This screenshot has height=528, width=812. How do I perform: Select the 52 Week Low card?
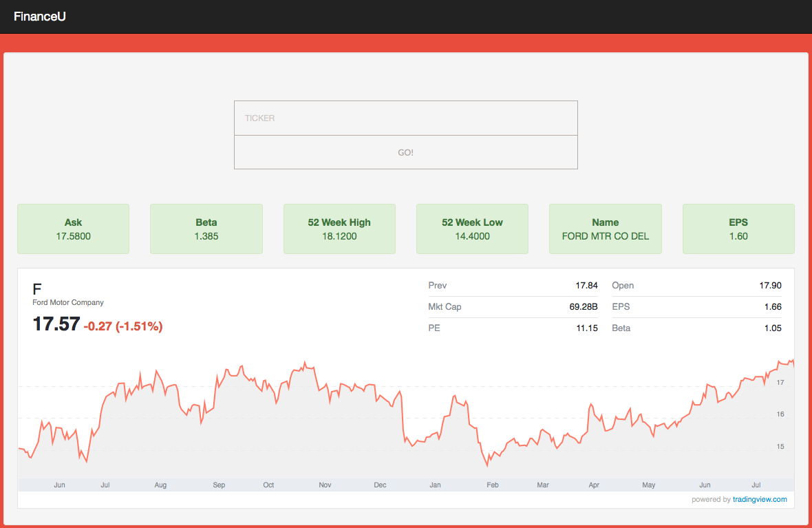(472, 229)
